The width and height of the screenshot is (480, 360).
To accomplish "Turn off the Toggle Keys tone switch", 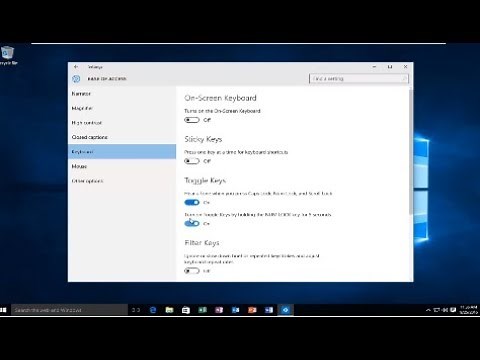I will [192, 202].
